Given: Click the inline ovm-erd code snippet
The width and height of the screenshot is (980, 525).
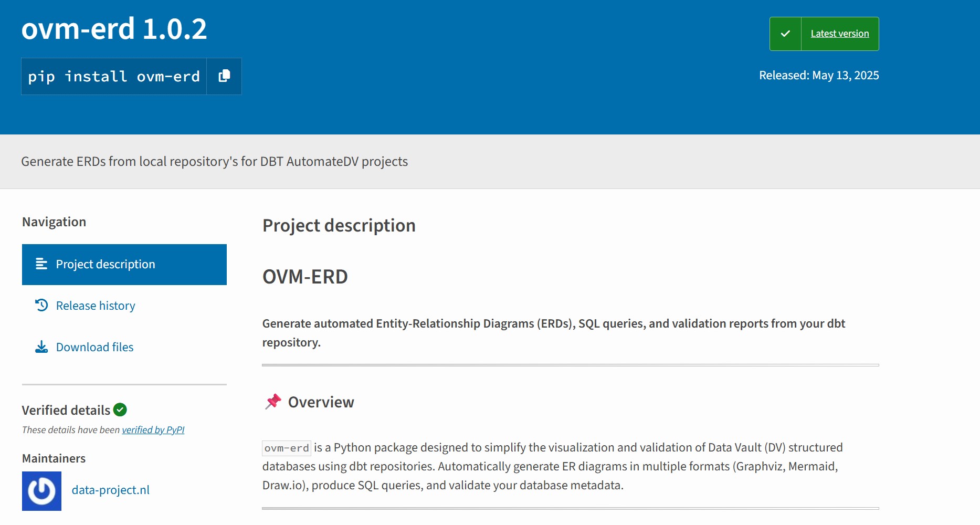Looking at the screenshot, I should (x=287, y=448).
